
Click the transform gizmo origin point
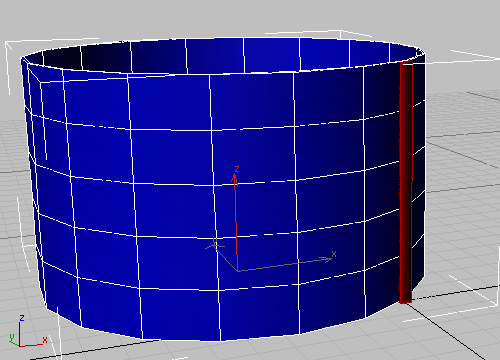click(x=238, y=271)
